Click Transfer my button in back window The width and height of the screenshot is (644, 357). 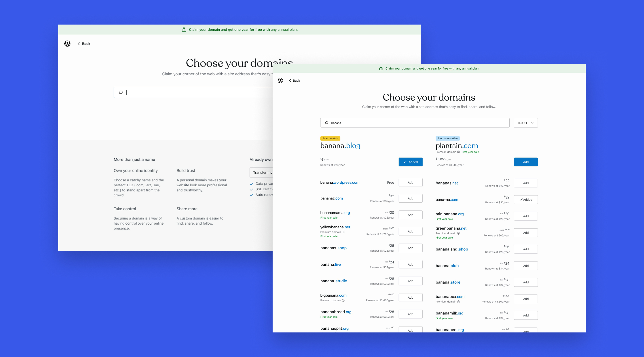click(x=261, y=172)
